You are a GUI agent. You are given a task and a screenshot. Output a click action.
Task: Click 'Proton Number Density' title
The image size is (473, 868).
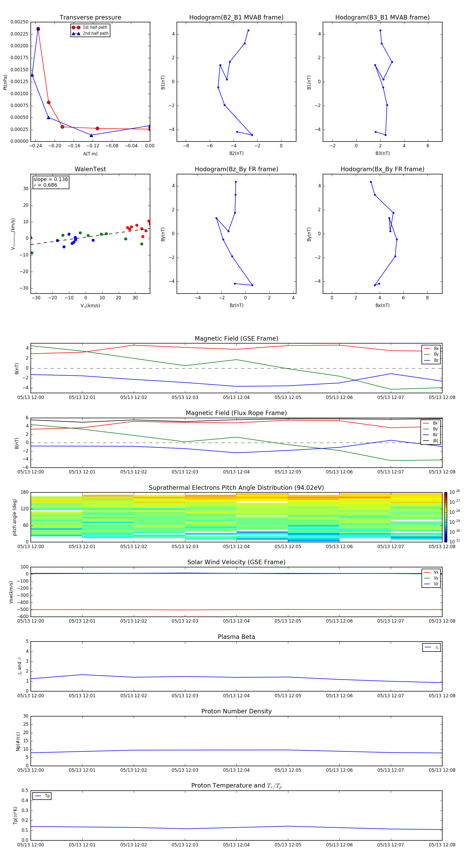[x=236, y=711]
